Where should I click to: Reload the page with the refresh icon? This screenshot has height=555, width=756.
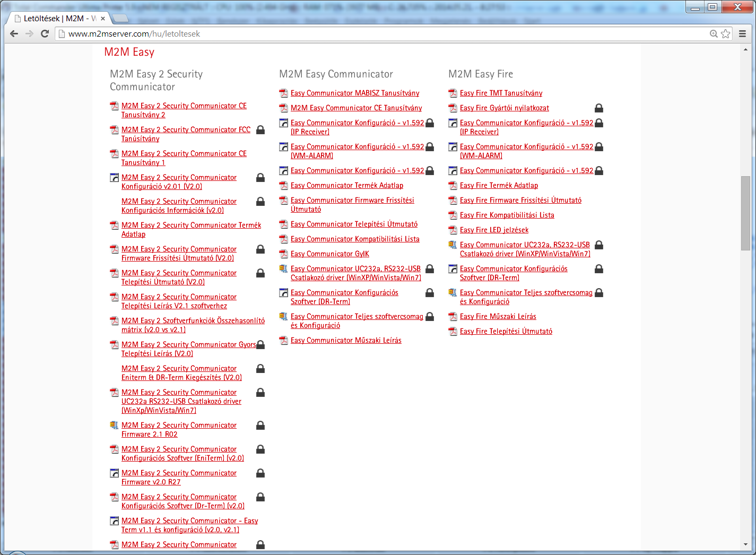click(45, 33)
